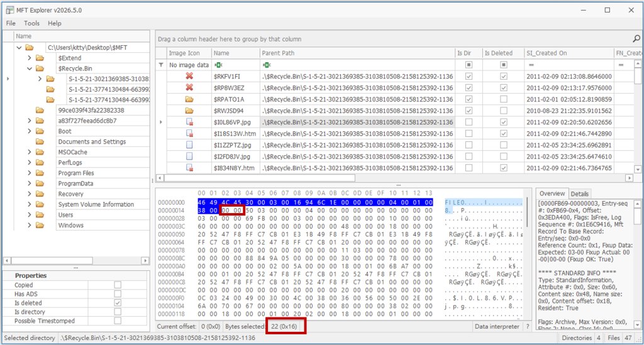
Task: Click red X icon for $RKFV1FI row
Action: (189, 76)
